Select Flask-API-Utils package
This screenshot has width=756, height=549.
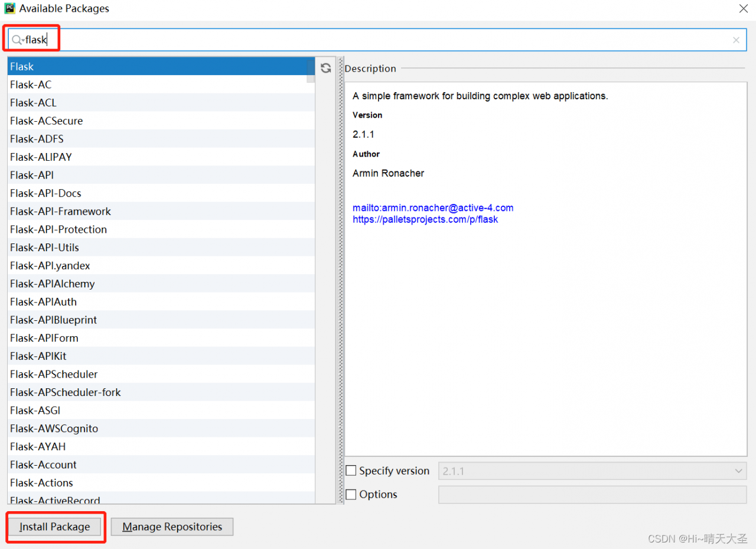pyautogui.click(x=161, y=248)
